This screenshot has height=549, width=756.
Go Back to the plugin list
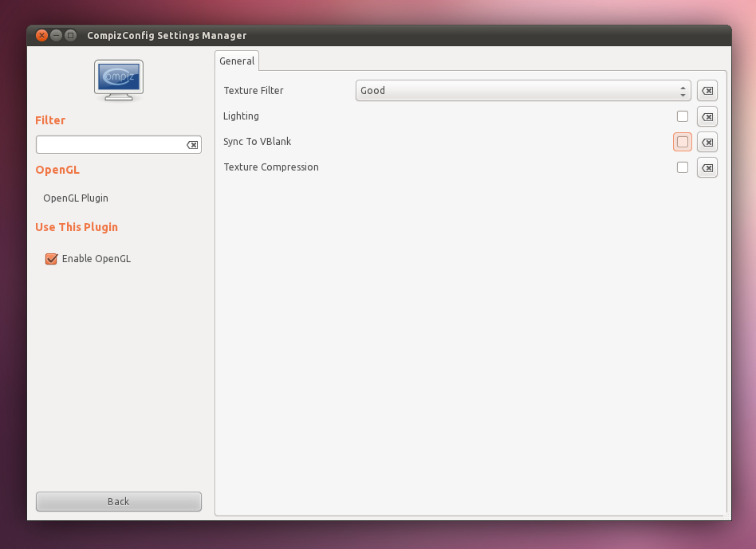click(x=119, y=501)
